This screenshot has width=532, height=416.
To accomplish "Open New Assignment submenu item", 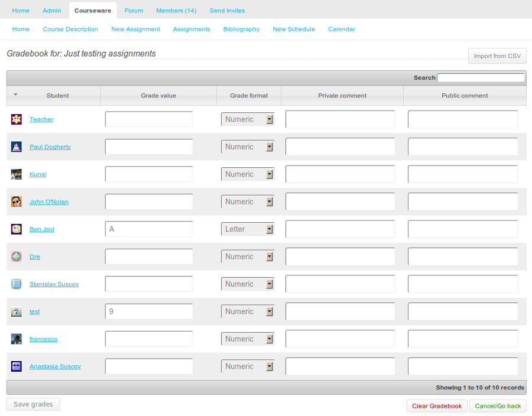I will tap(136, 29).
